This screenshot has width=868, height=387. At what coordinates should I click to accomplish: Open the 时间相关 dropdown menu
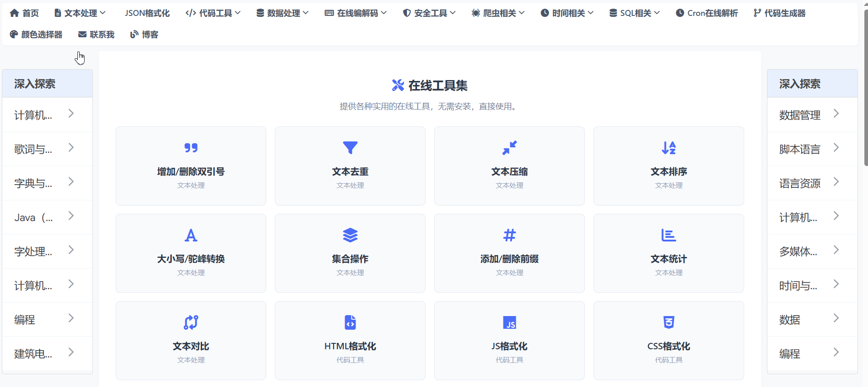[567, 13]
